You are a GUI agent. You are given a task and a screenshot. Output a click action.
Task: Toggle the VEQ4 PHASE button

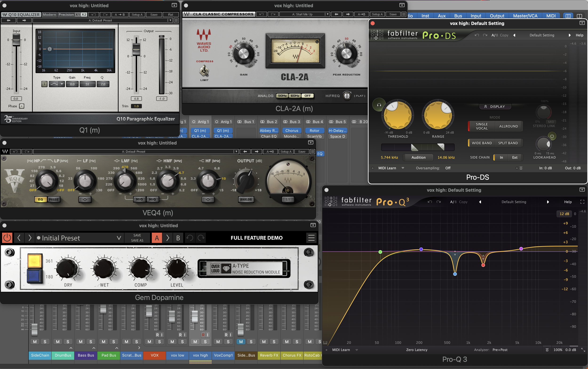click(54, 200)
